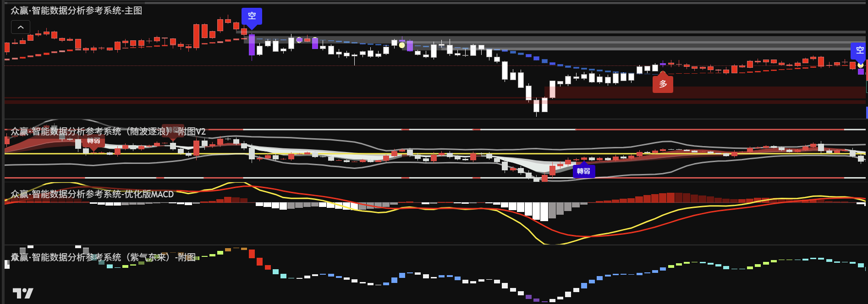Click the largest white MACD histogram bar
The image size is (868, 304).
coord(544,212)
